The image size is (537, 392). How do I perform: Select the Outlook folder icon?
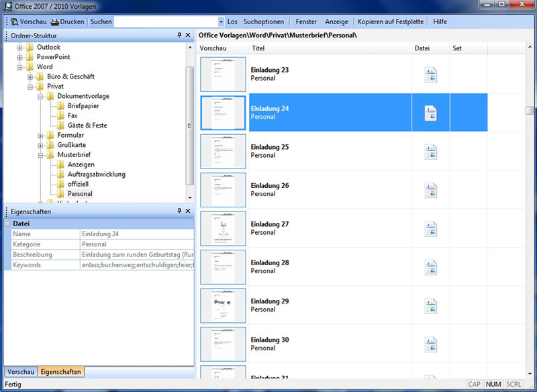[x=30, y=47]
